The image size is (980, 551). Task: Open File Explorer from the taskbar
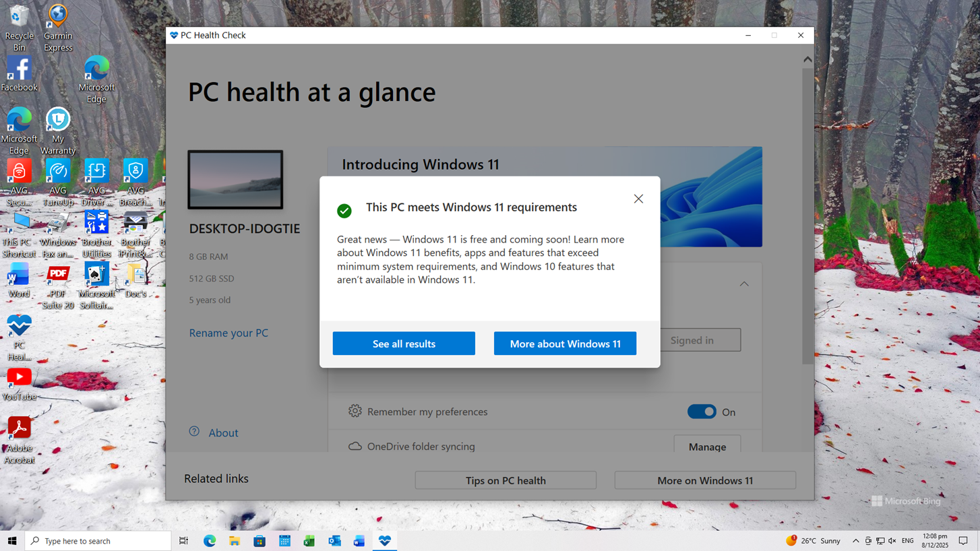[x=235, y=541]
